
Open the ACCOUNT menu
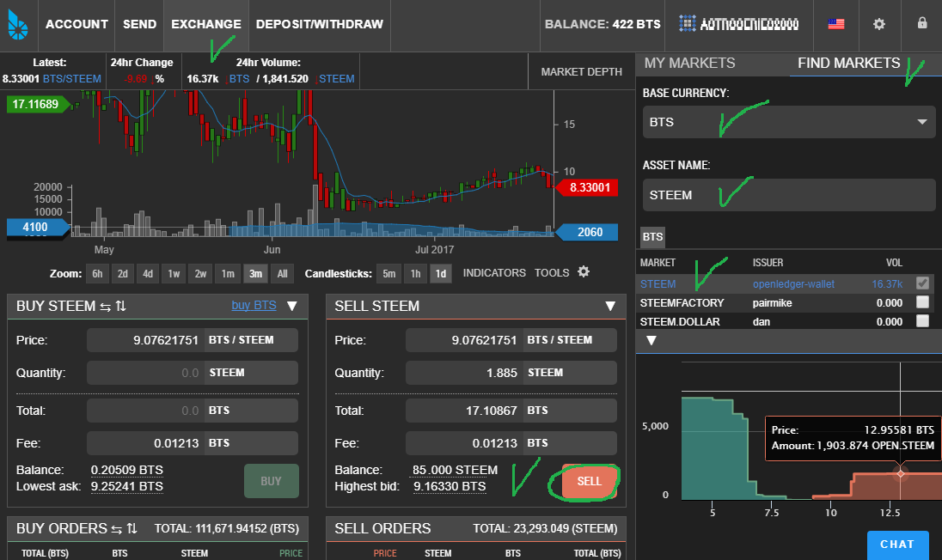pyautogui.click(x=76, y=24)
